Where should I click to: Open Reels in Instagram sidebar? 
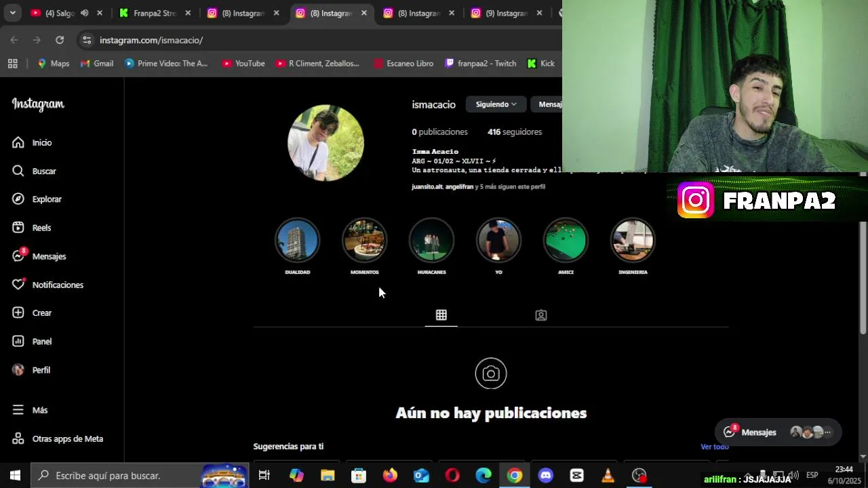31,228
